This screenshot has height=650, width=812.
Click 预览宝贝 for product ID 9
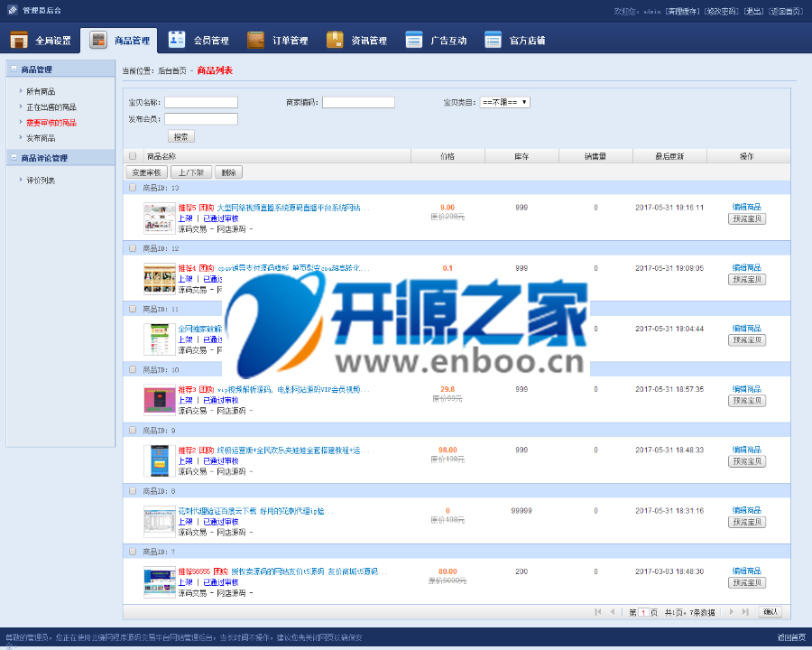pos(747,461)
